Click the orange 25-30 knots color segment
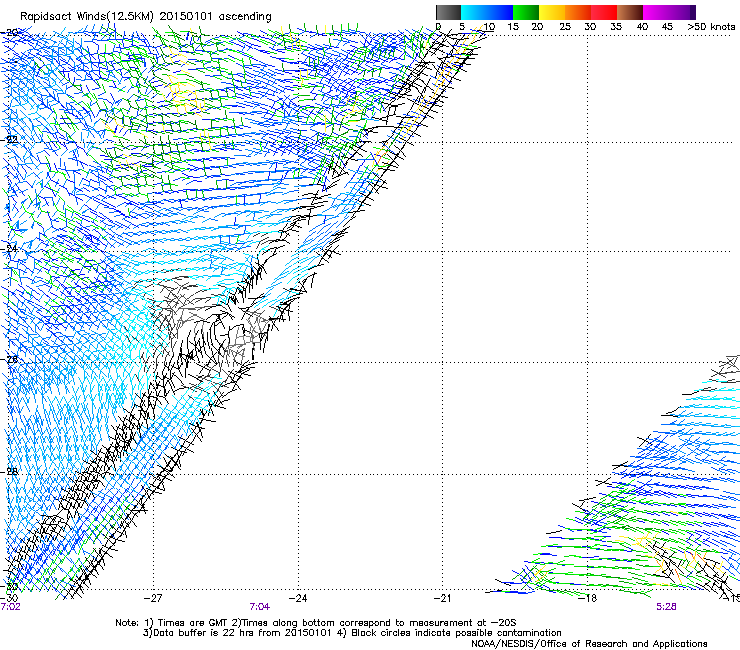 coord(578,12)
